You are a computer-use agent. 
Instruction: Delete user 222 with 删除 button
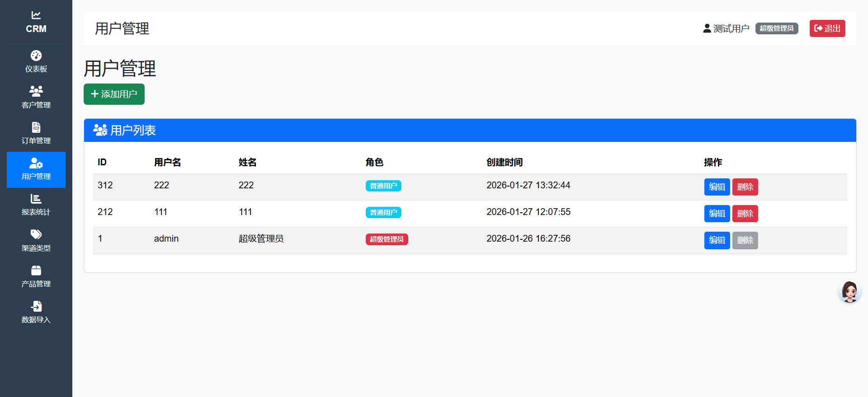[745, 187]
